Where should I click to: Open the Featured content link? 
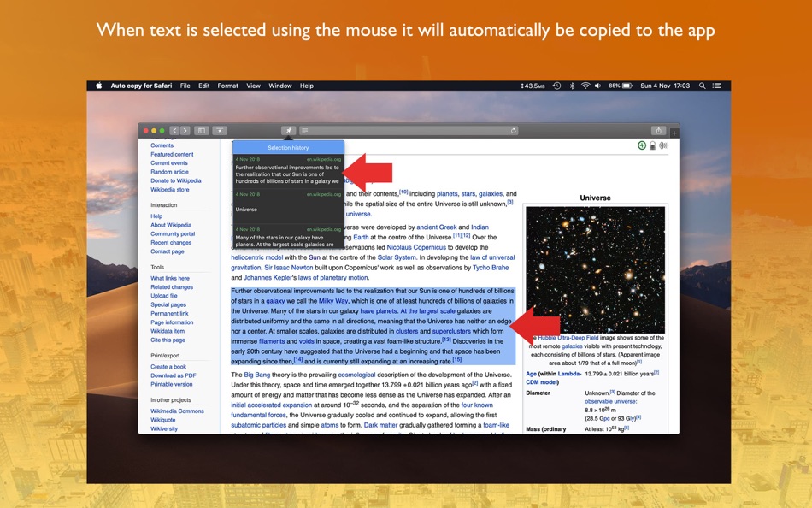click(172, 155)
